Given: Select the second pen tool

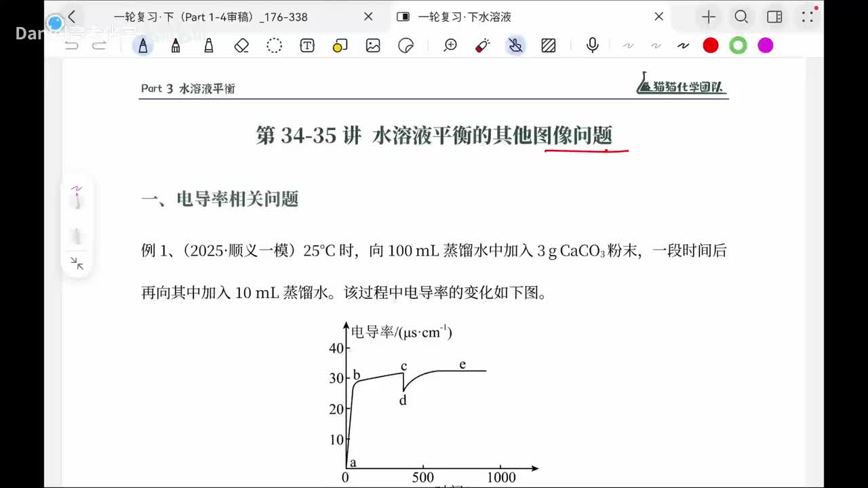Looking at the screenshot, I should (176, 45).
